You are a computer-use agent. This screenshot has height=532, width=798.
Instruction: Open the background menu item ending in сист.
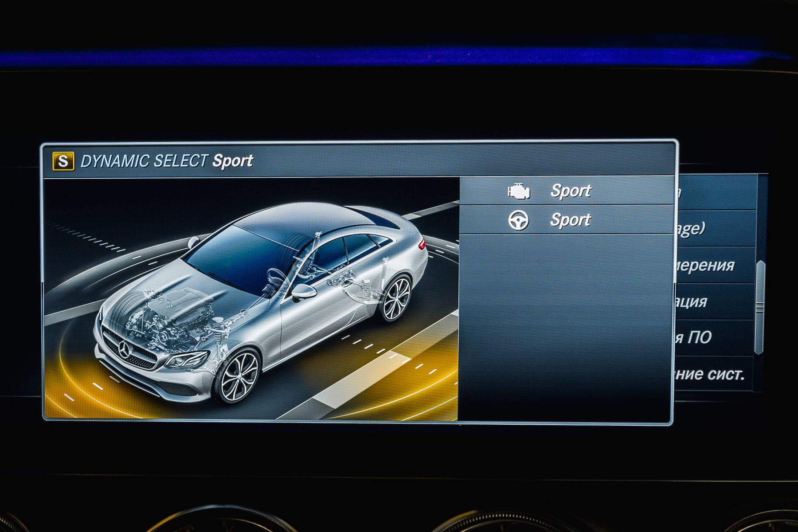point(715,374)
